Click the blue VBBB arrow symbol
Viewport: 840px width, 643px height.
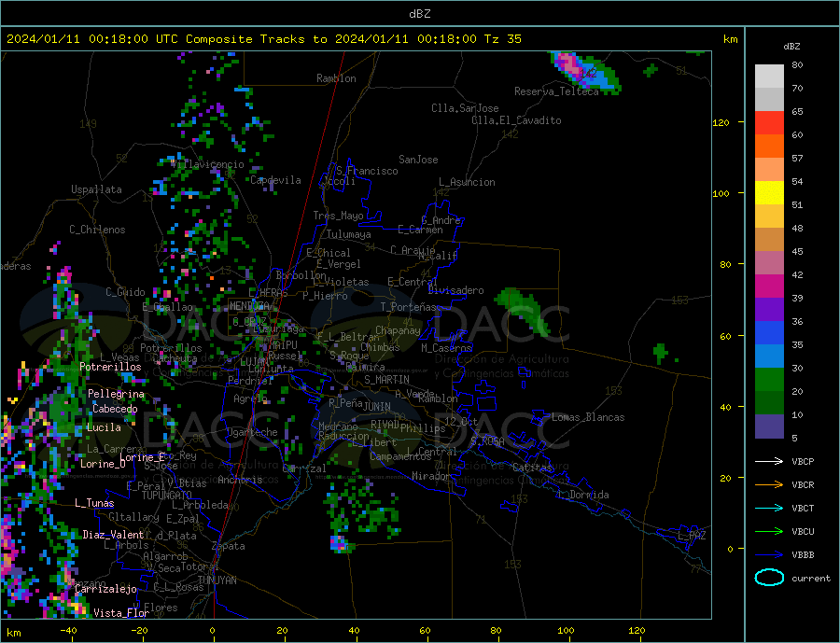click(x=769, y=555)
